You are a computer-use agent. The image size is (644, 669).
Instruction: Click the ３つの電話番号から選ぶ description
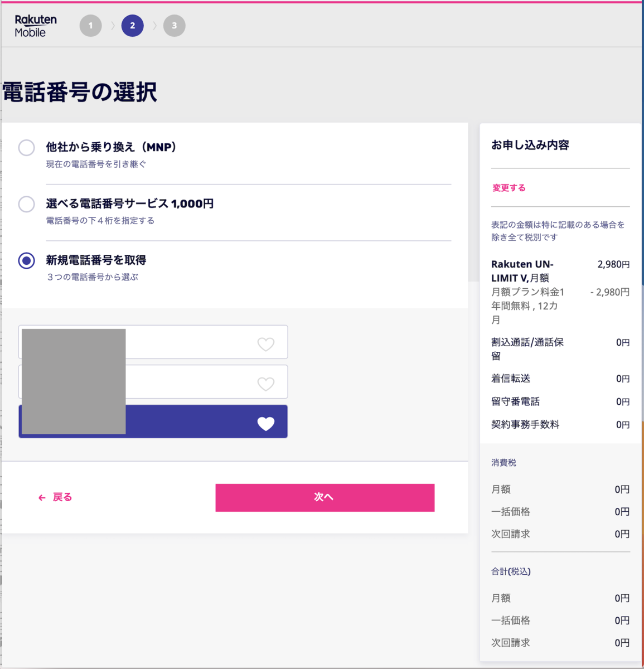[x=92, y=277]
